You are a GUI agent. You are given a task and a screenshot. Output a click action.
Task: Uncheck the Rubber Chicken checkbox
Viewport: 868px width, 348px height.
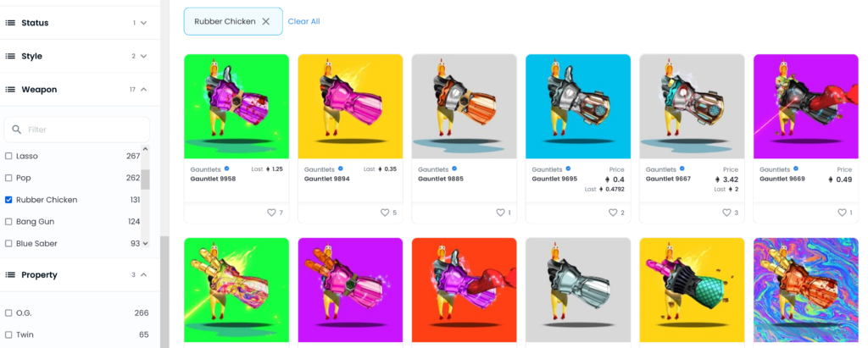[8, 200]
